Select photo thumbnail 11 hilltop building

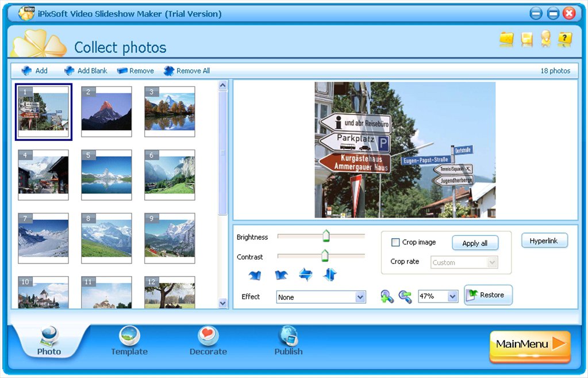[x=106, y=292]
